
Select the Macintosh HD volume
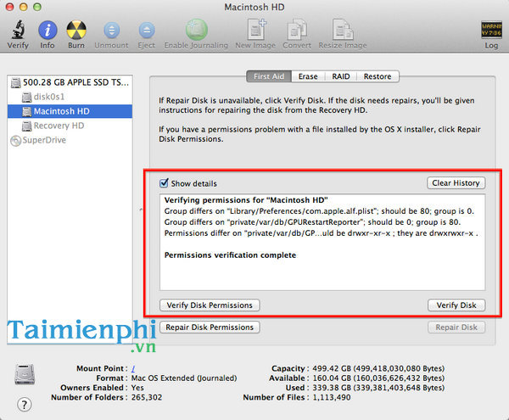point(70,111)
